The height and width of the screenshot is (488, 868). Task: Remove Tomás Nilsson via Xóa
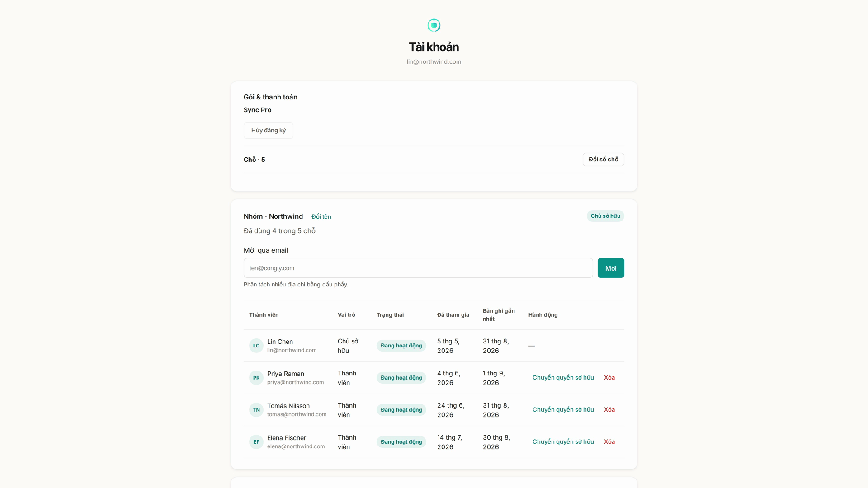point(609,410)
